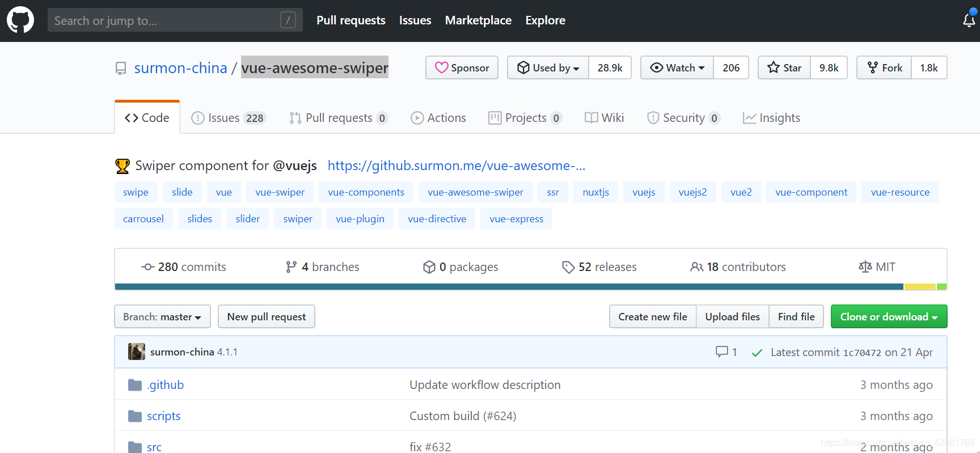This screenshot has height=453, width=980.
Task: Open Issues in the top navigation
Action: pyautogui.click(x=415, y=20)
